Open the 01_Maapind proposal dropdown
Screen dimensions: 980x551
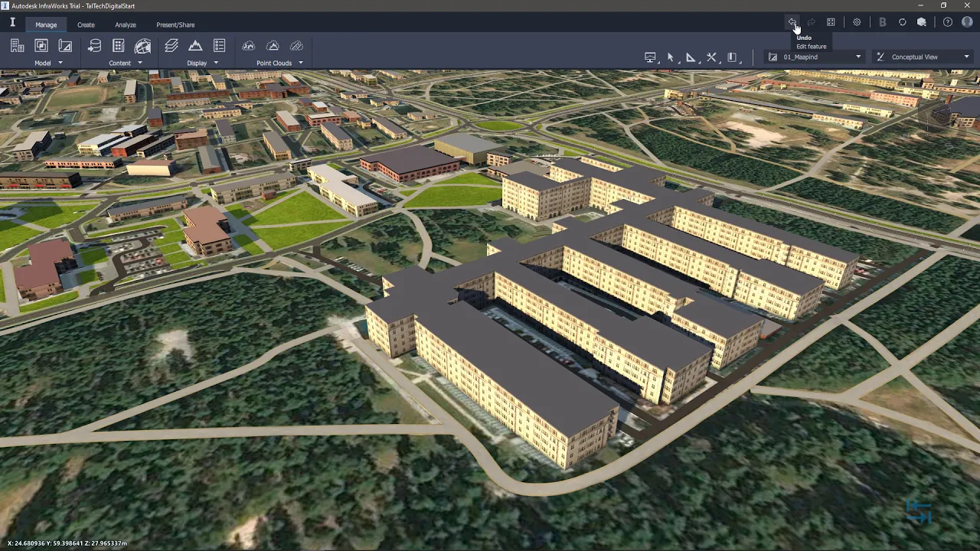pyautogui.click(x=815, y=57)
